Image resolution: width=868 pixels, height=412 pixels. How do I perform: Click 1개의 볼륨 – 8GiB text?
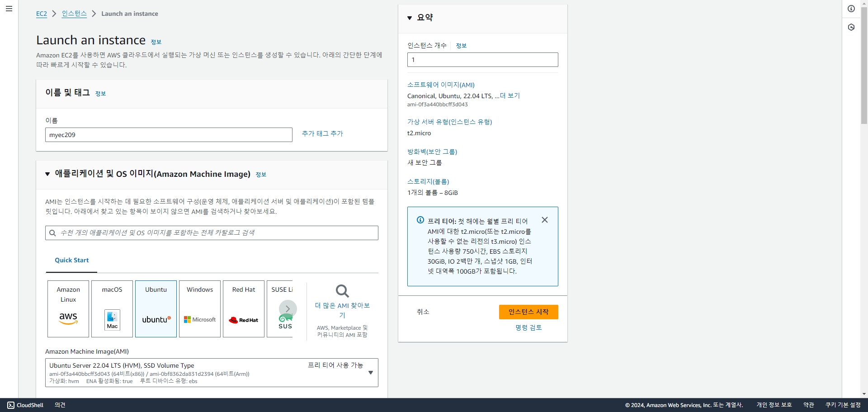(x=433, y=193)
